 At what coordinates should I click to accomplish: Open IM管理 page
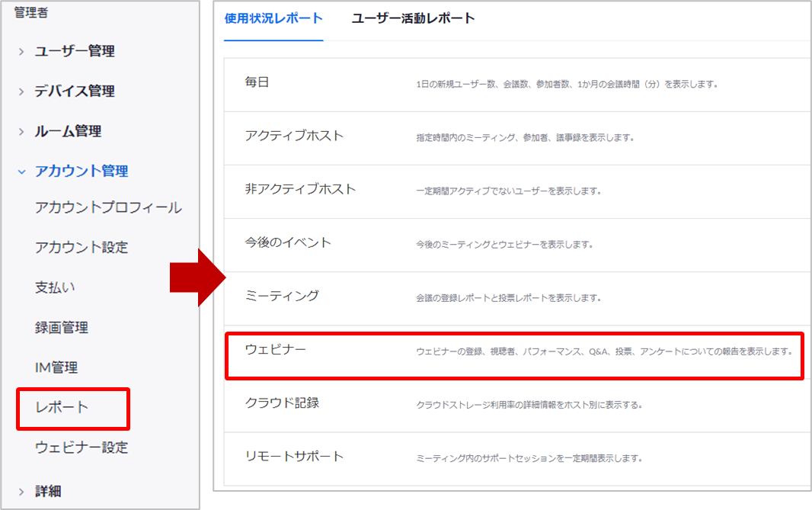tap(56, 367)
